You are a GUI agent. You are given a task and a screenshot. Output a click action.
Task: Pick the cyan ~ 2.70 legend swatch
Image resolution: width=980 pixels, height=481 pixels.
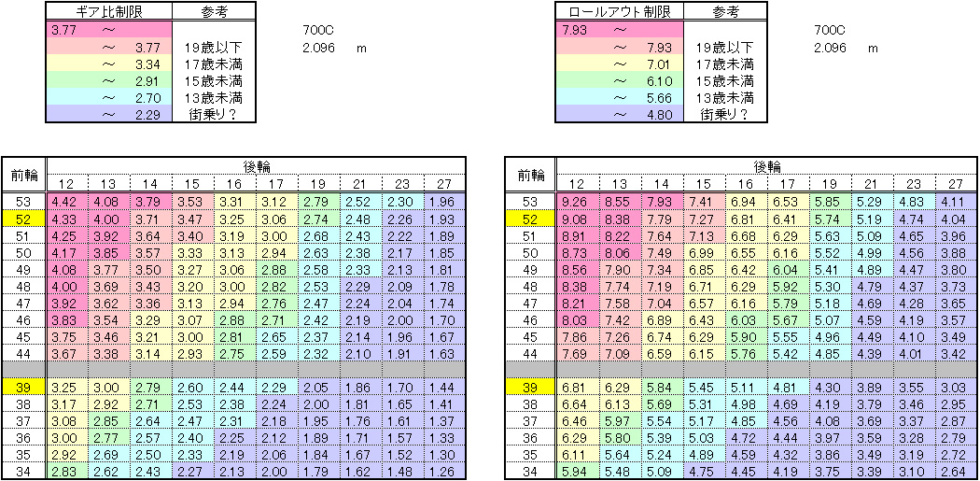point(109,97)
